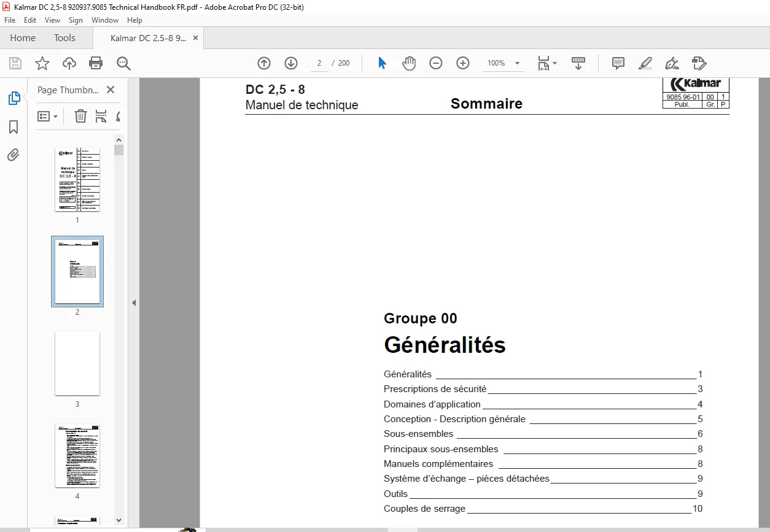Viewport: 770px width, 532px height.
Task: Open the Attachments paperclip pane
Action: pos(14,155)
